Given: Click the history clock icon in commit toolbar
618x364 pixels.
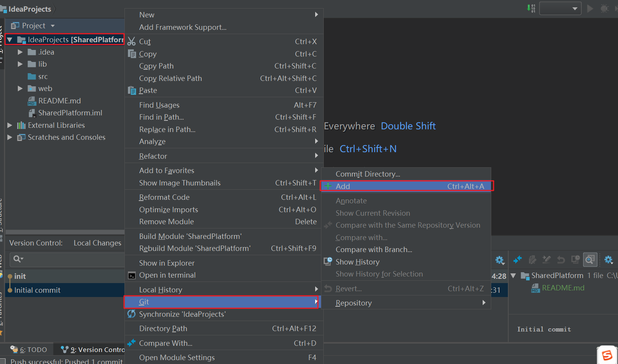Looking at the screenshot, I should click(x=575, y=259).
